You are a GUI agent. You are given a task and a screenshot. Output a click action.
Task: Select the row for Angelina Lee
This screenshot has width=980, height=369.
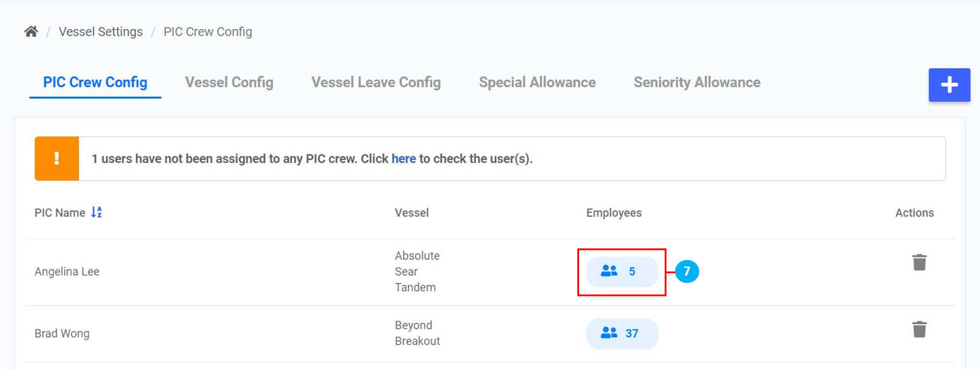click(67, 271)
